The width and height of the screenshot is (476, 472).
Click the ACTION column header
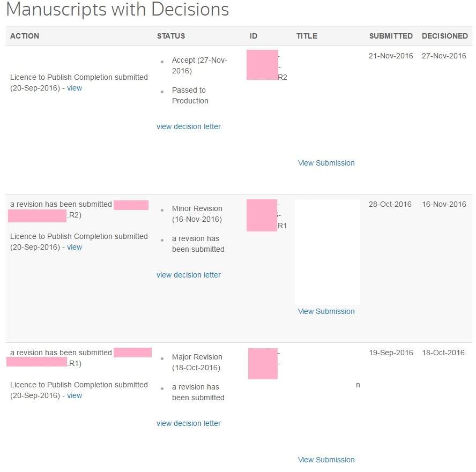[25, 36]
